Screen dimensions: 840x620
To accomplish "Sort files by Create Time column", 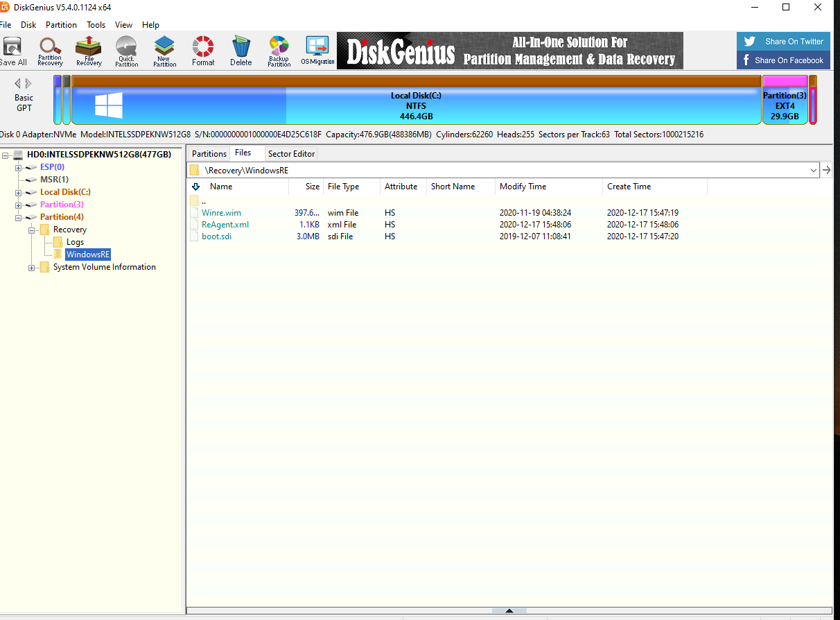I will (x=655, y=187).
